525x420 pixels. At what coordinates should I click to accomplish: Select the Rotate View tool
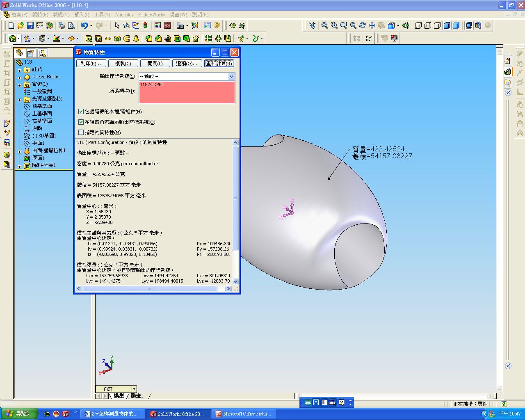pos(363,25)
